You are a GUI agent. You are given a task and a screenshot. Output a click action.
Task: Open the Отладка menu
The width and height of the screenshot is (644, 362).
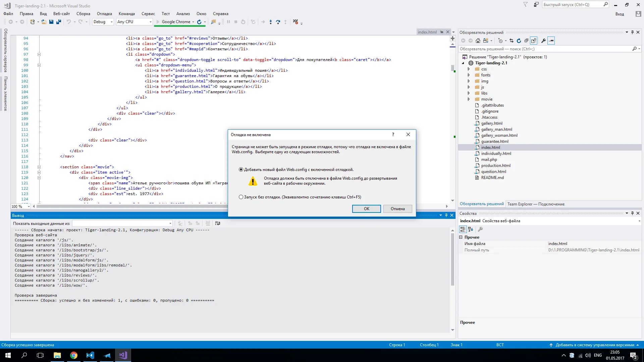(x=104, y=14)
